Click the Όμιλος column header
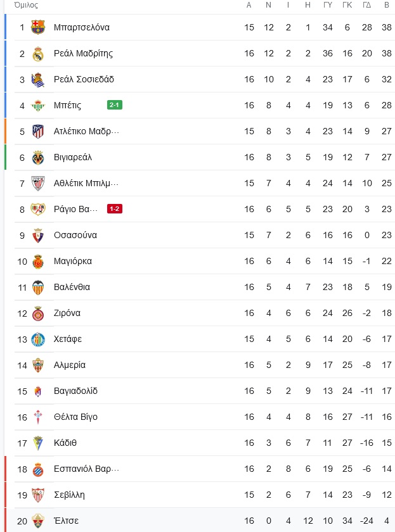 pos(26,5)
